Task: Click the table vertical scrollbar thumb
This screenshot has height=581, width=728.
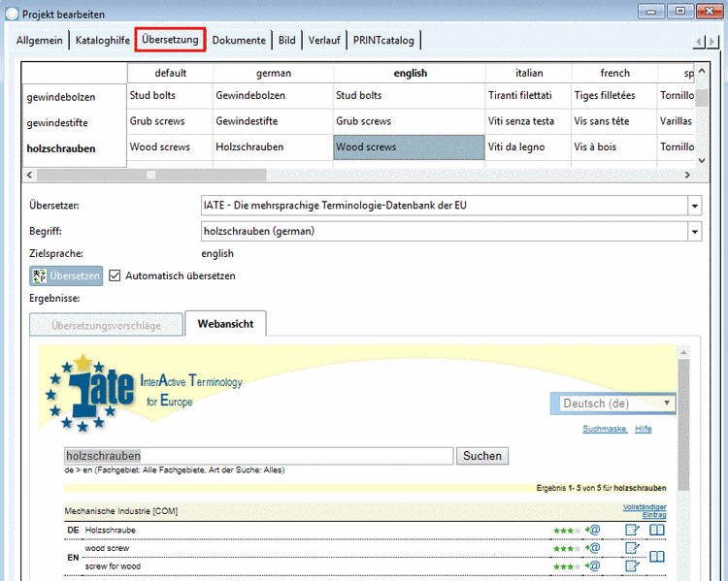Action: 702,97
